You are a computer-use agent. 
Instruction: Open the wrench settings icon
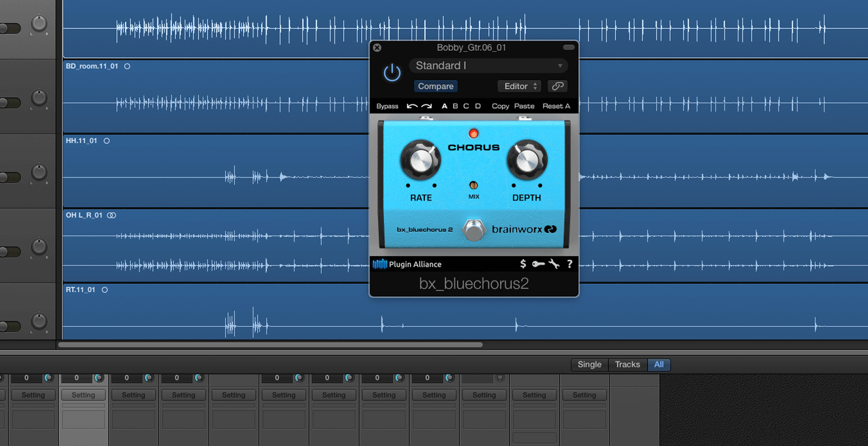pos(554,264)
